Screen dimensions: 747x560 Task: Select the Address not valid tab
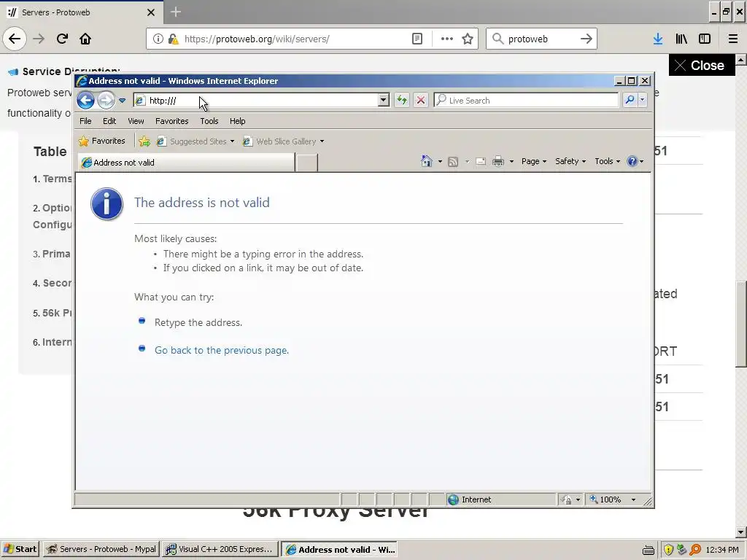(186, 163)
